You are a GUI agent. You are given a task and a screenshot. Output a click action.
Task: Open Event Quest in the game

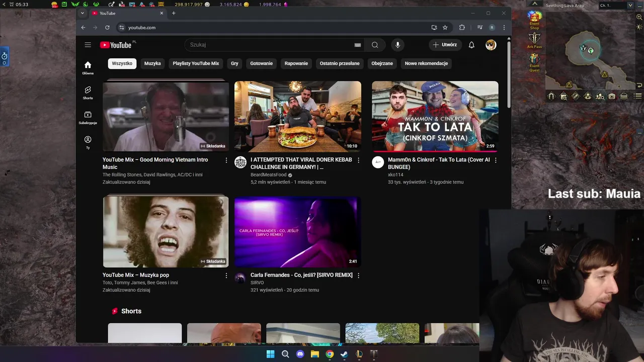click(x=534, y=62)
